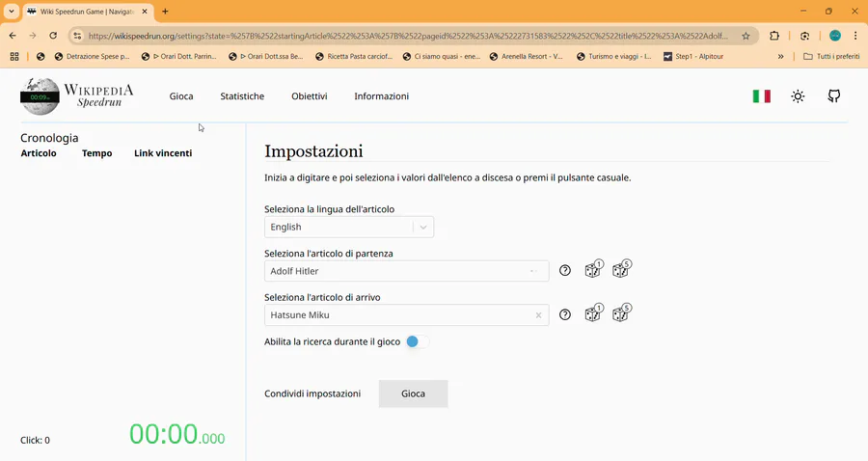
Task: Open the Turismo e viaggi bookmark
Action: (614, 57)
